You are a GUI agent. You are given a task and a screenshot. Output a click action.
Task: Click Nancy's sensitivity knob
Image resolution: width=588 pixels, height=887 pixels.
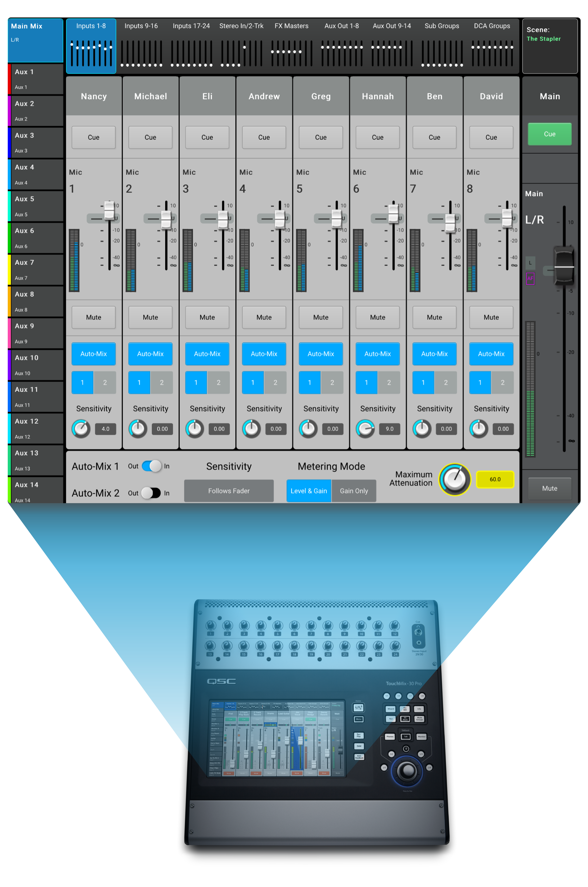81,428
